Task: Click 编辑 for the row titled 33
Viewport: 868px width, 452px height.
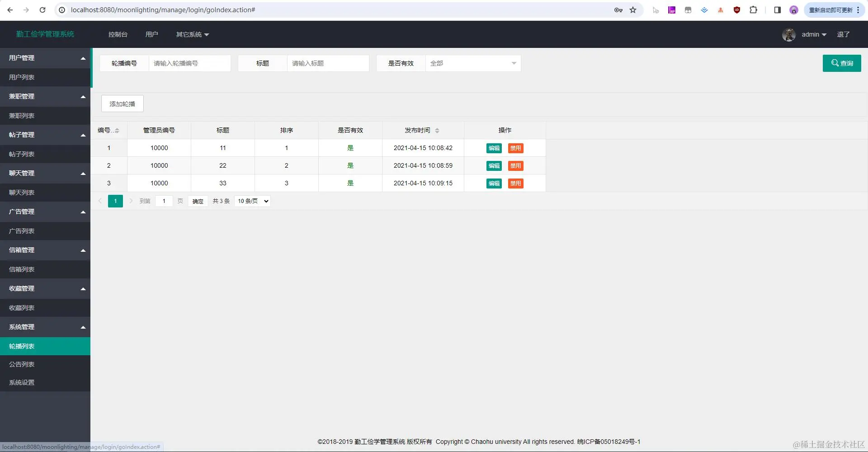Action: pyautogui.click(x=494, y=184)
